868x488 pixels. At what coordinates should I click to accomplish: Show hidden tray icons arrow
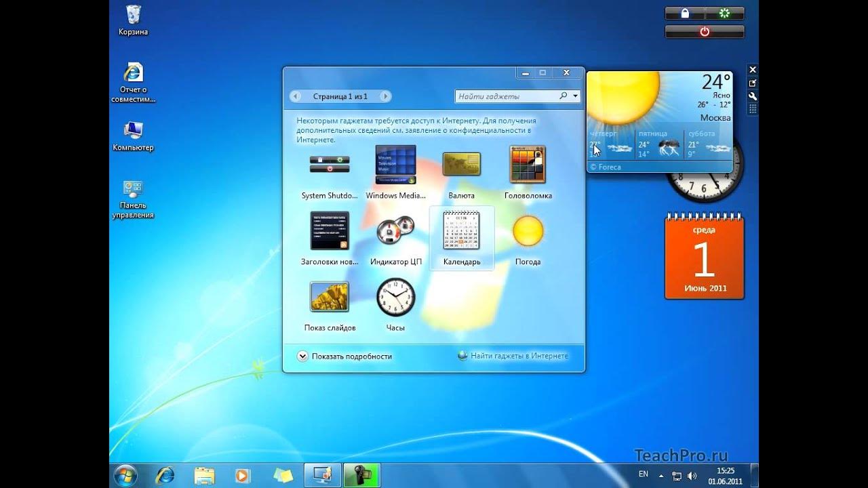tap(663, 474)
